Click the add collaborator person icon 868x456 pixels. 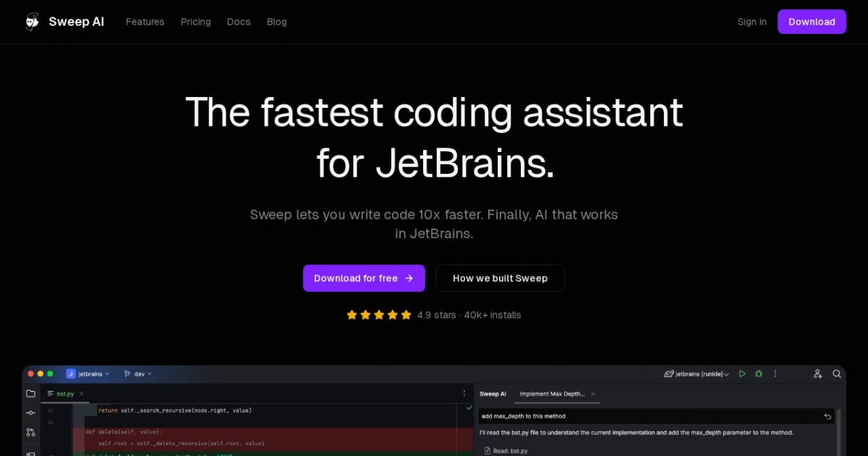click(817, 373)
